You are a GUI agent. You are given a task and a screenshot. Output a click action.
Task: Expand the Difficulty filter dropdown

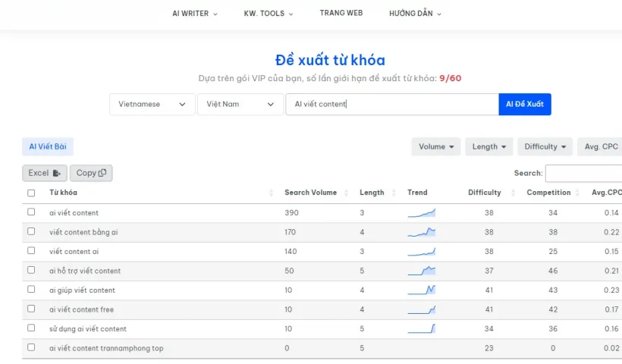tap(545, 146)
